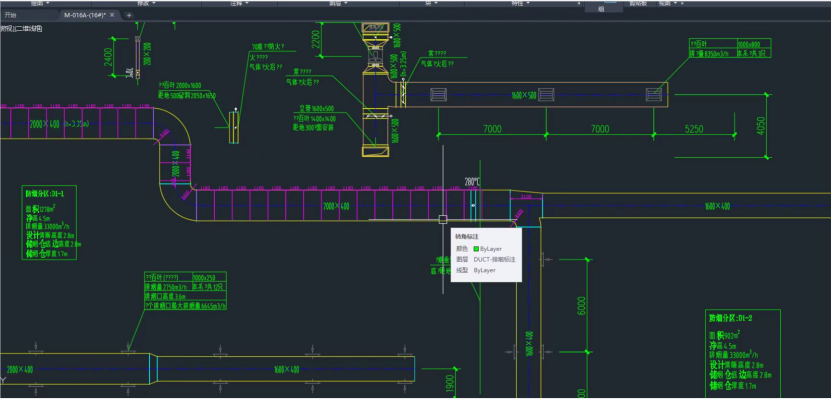Screen dimensions: 831x399
Task: Click the green ByLayer color swatch in tooltip
Action: [x=476, y=249]
